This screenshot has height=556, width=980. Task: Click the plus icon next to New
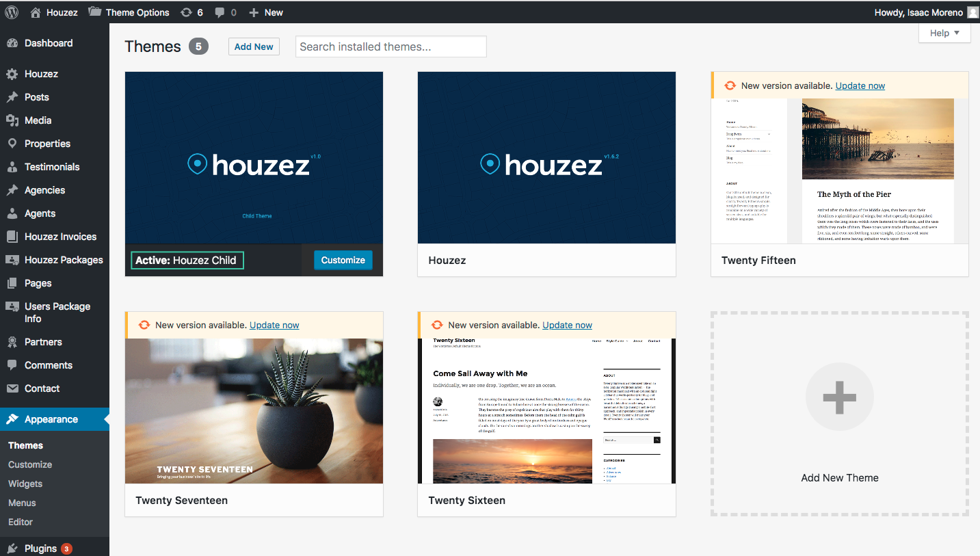click(x=254, y=12)
